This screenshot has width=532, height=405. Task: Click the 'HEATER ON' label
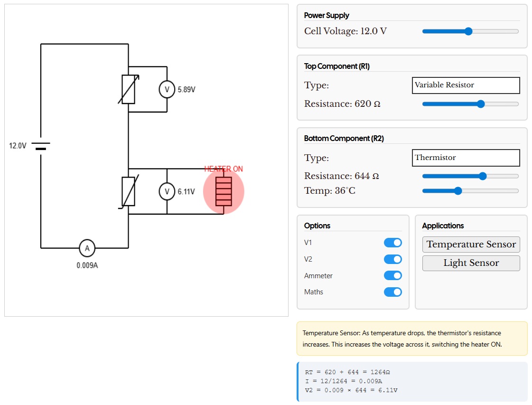[224, 169]
